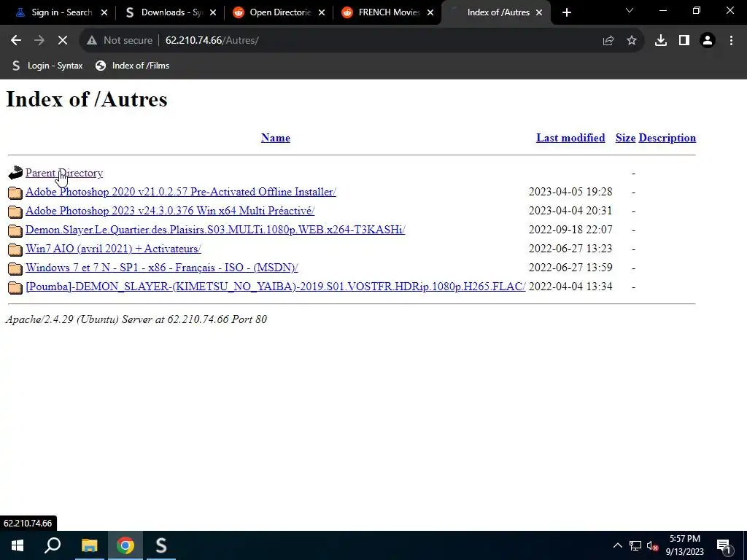Click date 2022-09-18 22:07
The width and height of the screenshot is (747, 560).
tap(570, 230)
